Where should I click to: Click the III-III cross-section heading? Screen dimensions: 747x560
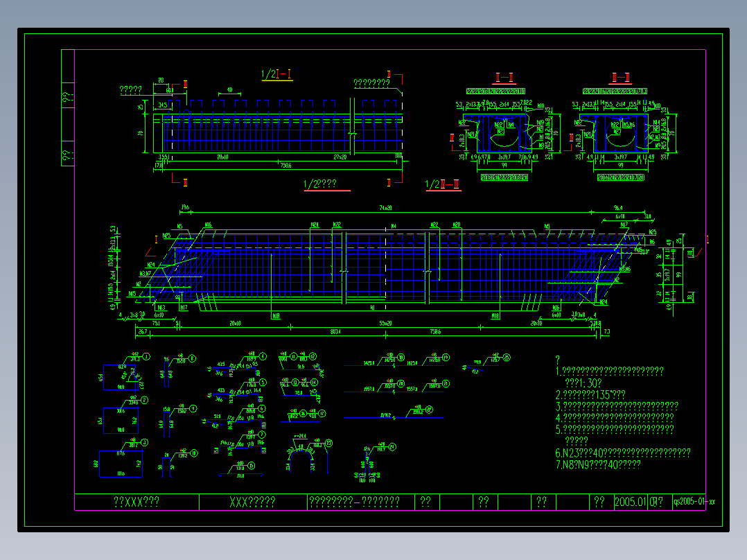pyautogui.click(x=621, y=77)
